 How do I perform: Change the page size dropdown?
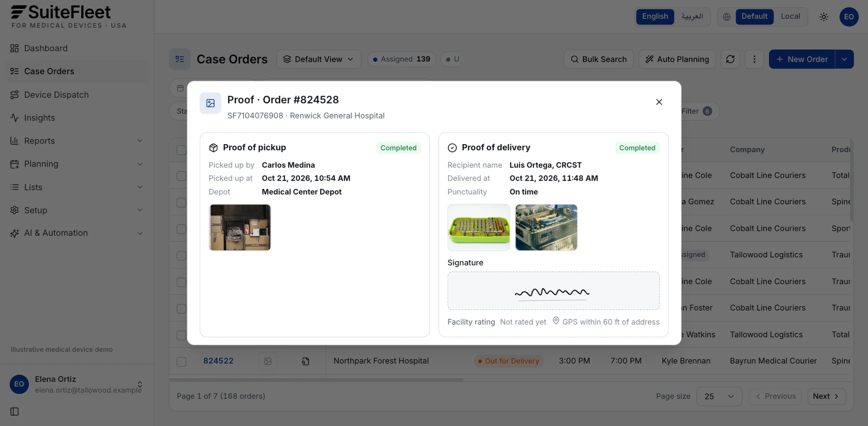719,396
